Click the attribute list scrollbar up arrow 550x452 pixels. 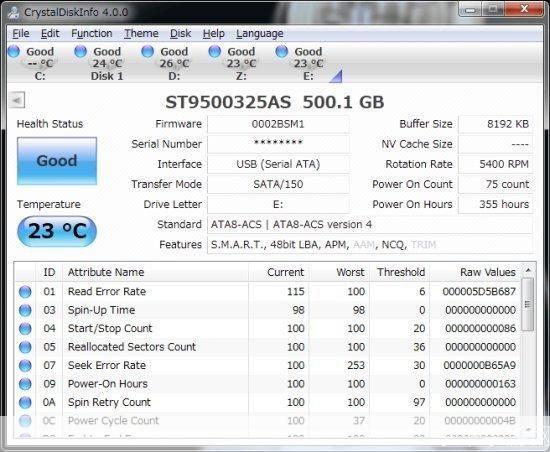(x=528, y=270)
